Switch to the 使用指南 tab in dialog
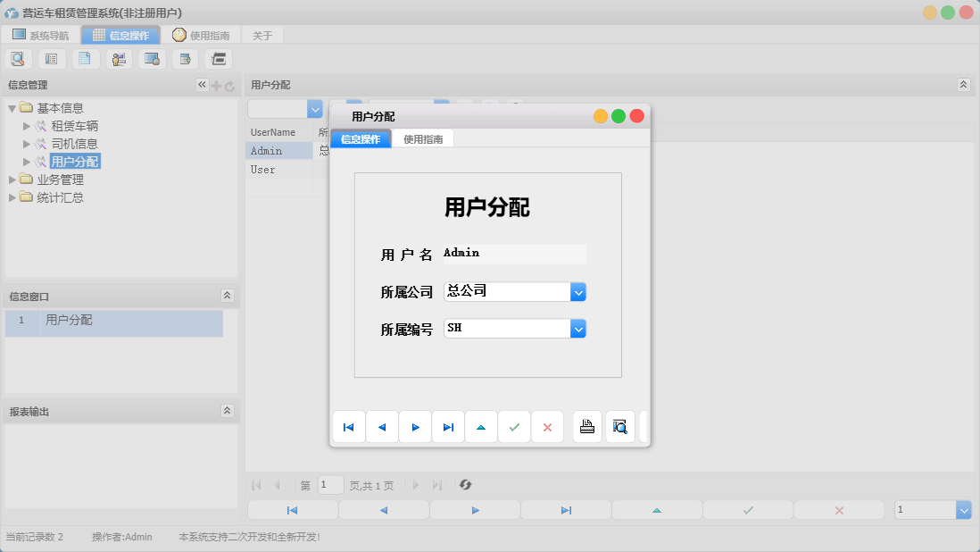The width and height of the screenshot is (980, 552). click(x=423, y=139)
